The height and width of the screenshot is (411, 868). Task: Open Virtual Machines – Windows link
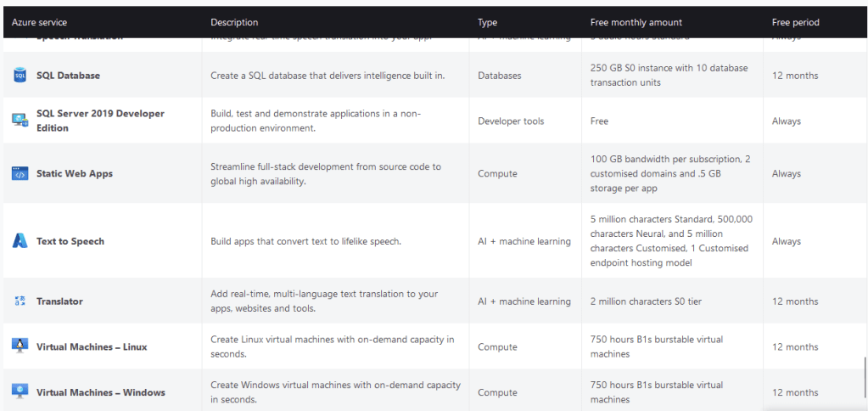coord(100,392)
